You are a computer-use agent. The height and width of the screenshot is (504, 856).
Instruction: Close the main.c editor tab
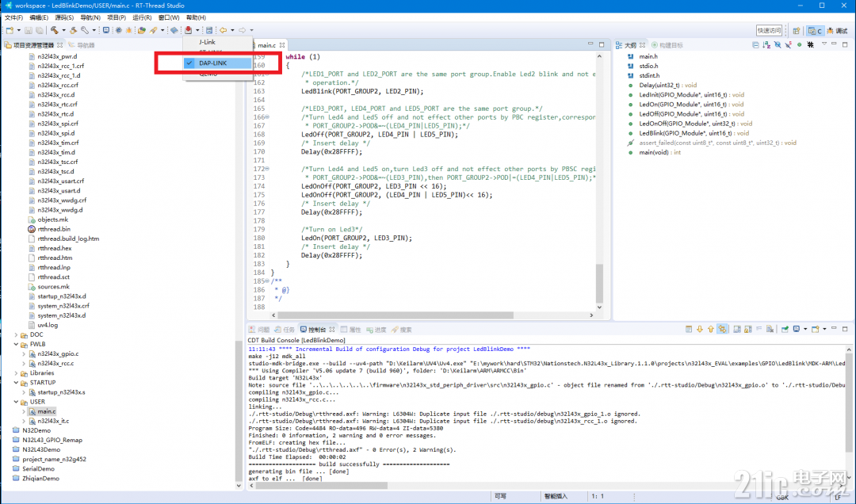281,45
